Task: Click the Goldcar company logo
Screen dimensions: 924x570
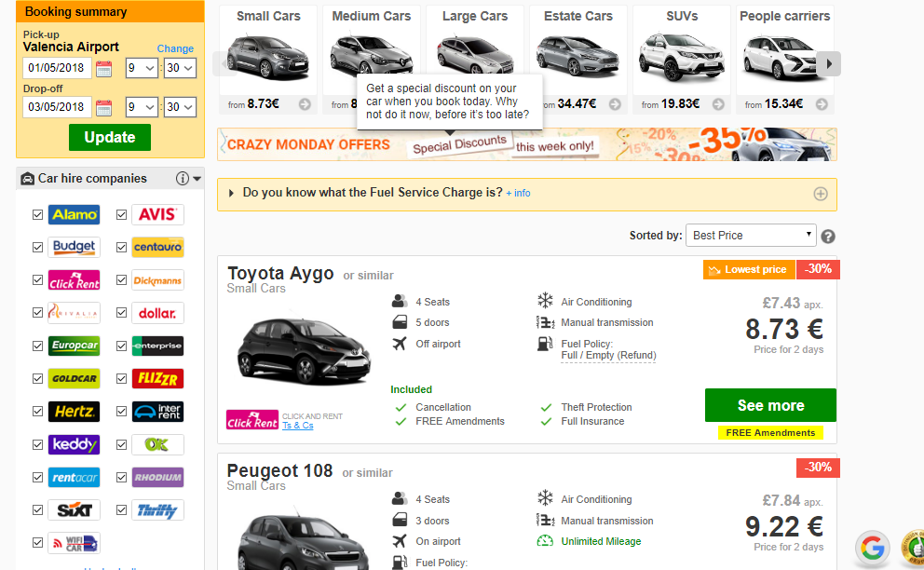Action: point(74,379)
